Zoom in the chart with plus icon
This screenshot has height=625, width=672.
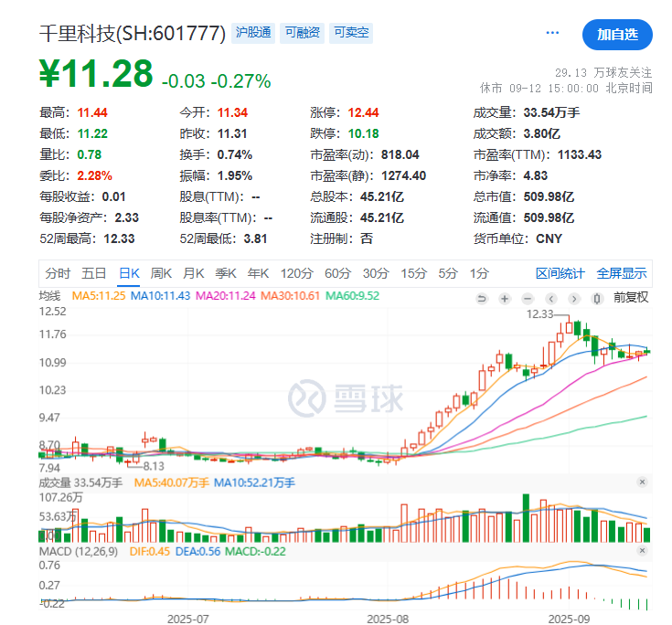tap(505, 299)
